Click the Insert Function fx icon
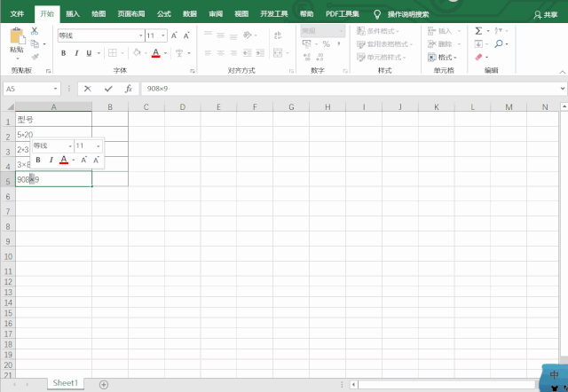The width and height of the screenshot is (568, 392). click(x=129, y=89)
